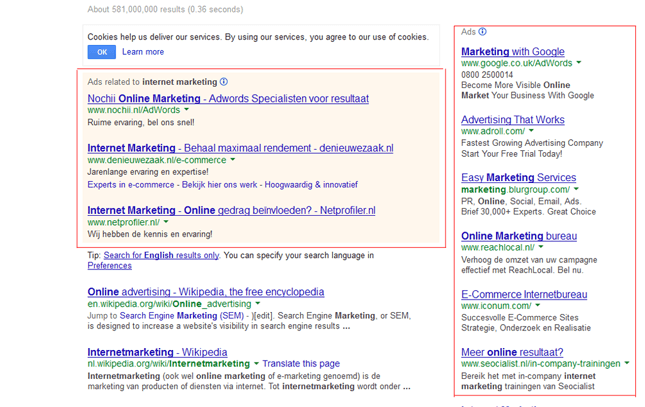Click 'Succesvolle E-Commerce Sites' description text
This screenshot has height=407, width=645.
(x=520, y=318)
